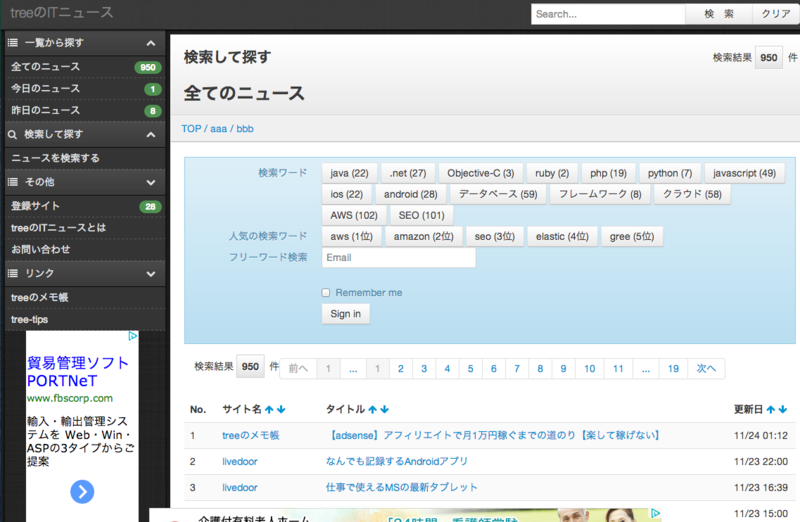Filter by php (19) keyword
Screen dimensions: 800x522
pos(608,173)
